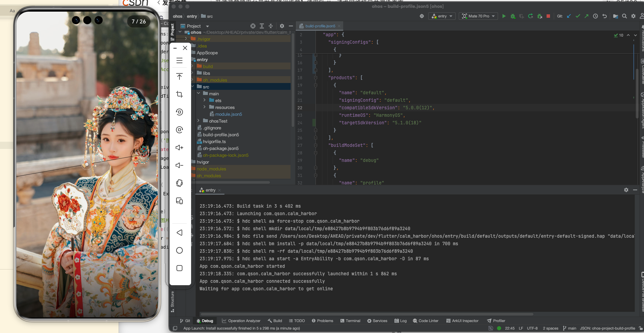The image size is (644, 333).
Task: Click the locate target icon left of entry dropdown
Action: [422, 16]
